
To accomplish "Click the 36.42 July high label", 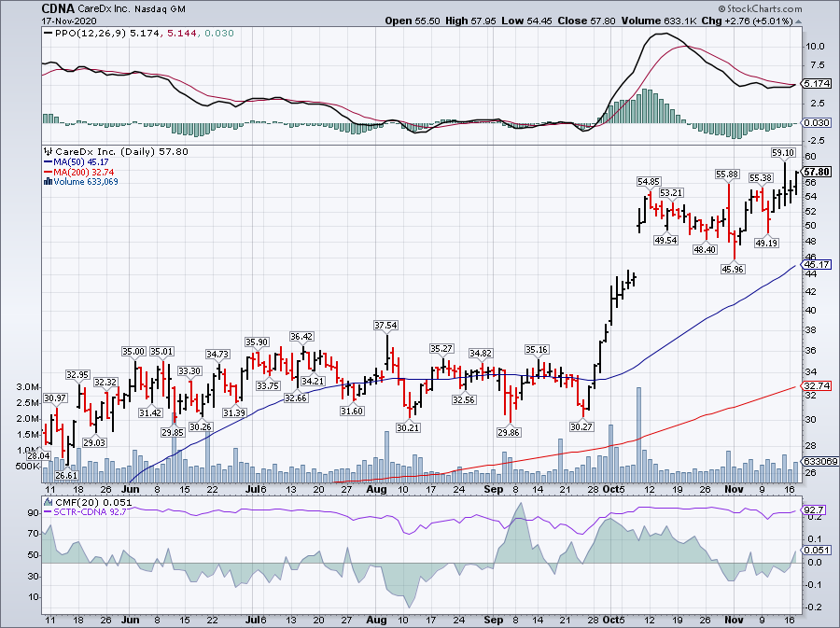I will point(301,337).
